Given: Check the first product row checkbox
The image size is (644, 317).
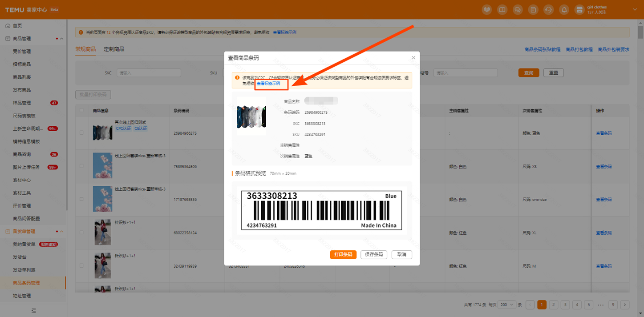Looking at the screenshot, I should point(81,133).
